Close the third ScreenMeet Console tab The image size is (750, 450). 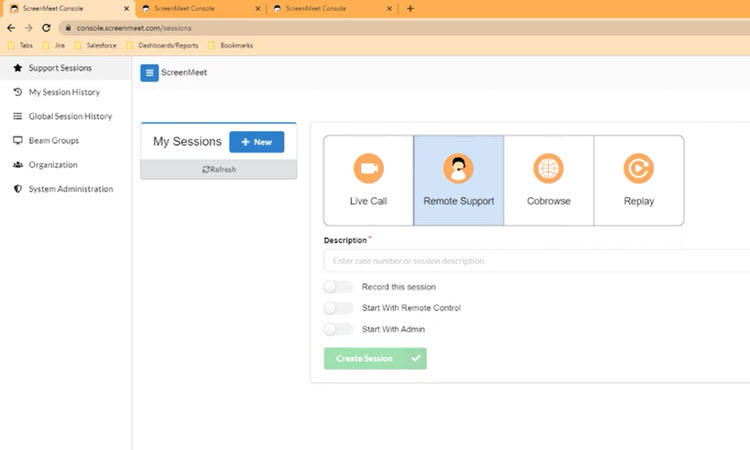[x=389, y=9]
